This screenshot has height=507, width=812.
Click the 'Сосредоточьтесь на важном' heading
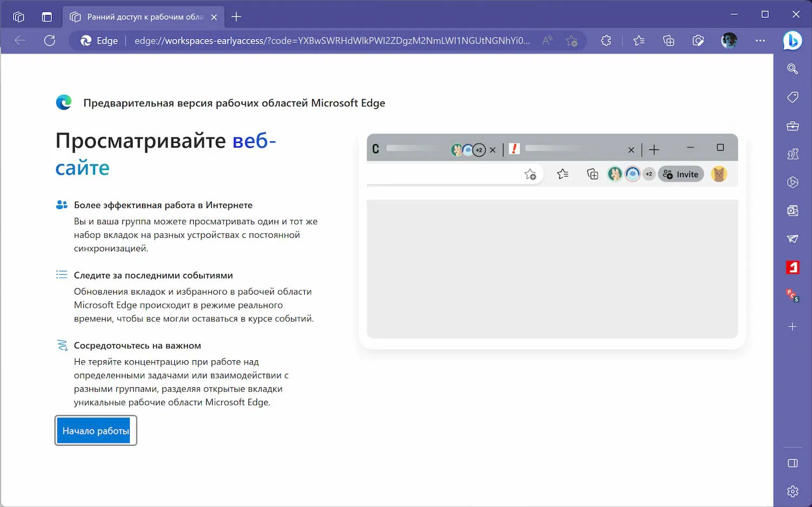coord(137,346)
